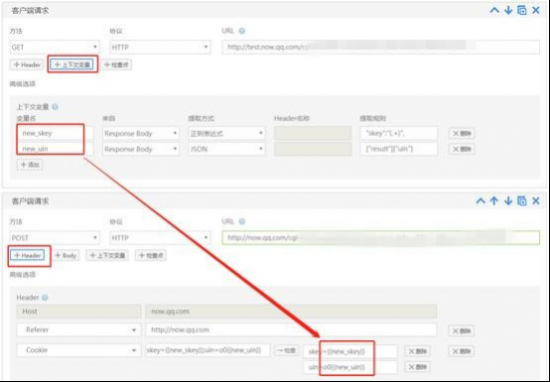Image resolution: width=550 pixels, height=382 pixels.
Task: Expand the JSON extraction method dropdown
Action: pos(227,149)
